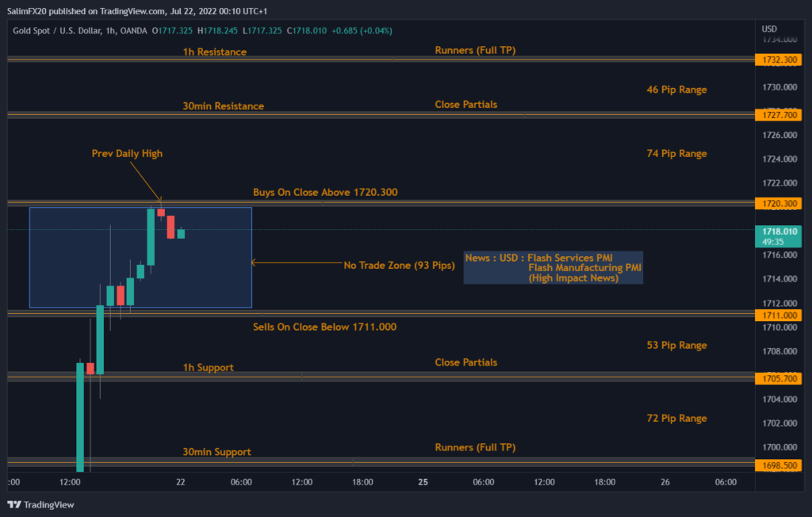
Task: Click the 1732.300 resistance price tag
Action: coord(778,59)
